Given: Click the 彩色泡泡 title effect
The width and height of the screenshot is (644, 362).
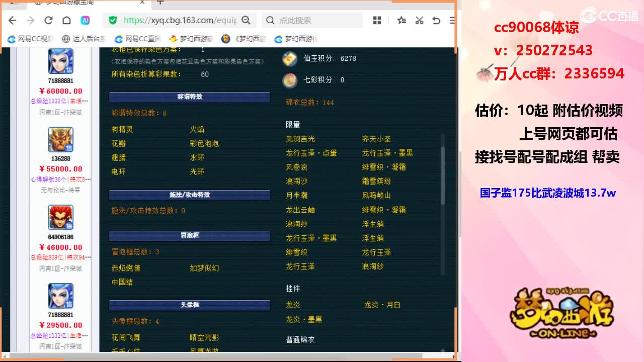Looking at the screenshot, I should click(x=204, y=143).
